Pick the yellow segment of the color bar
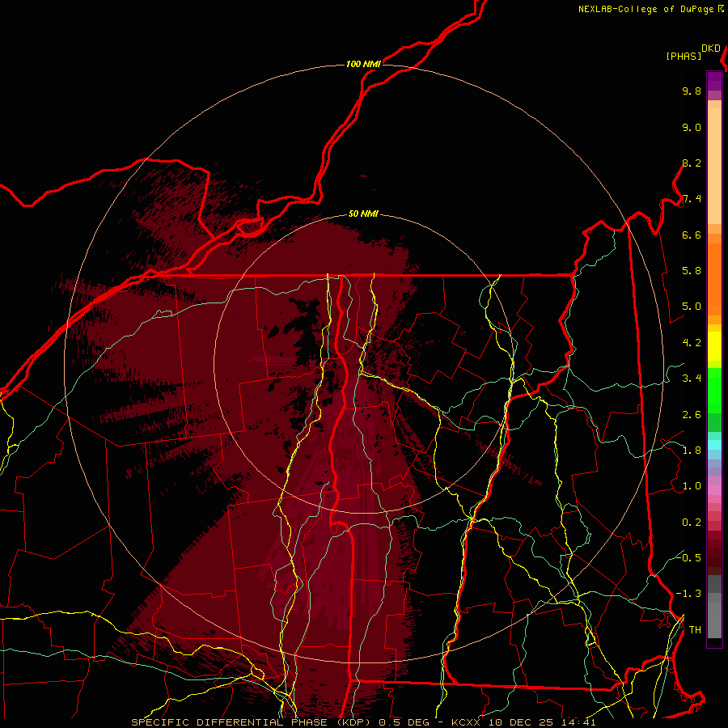The image size is (728, 728). point(714,346)
